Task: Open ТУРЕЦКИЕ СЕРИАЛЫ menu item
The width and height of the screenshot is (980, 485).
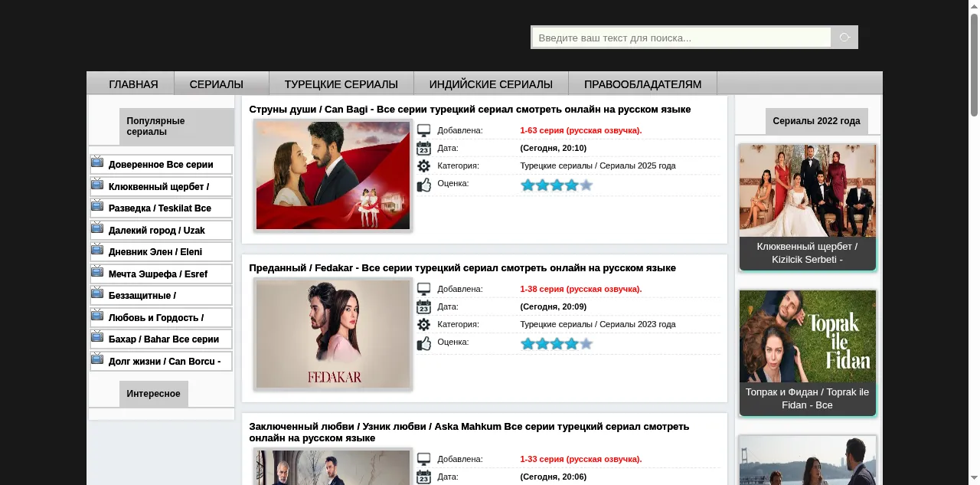Action: pos(341,84)
